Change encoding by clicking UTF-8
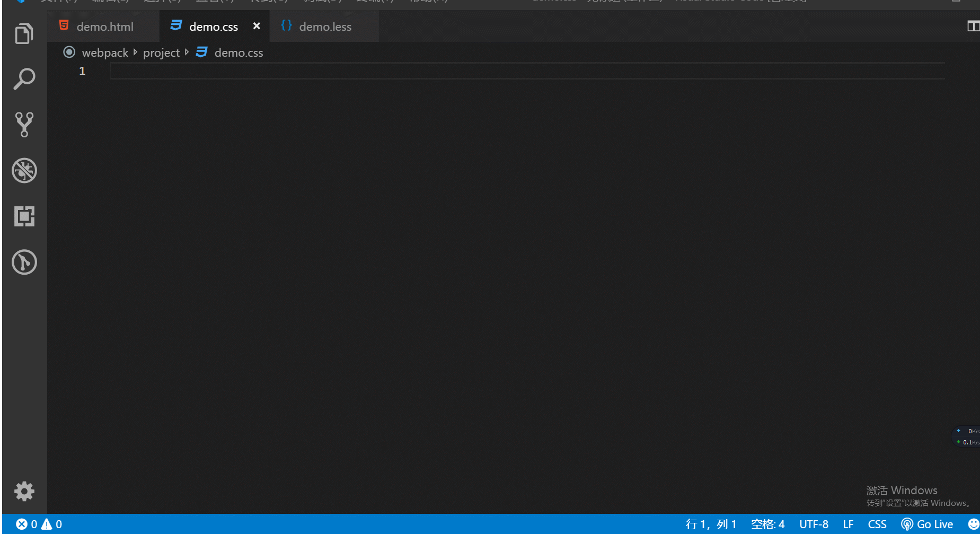The width and height of the screenshot is (980, 534). coord(814,524)
